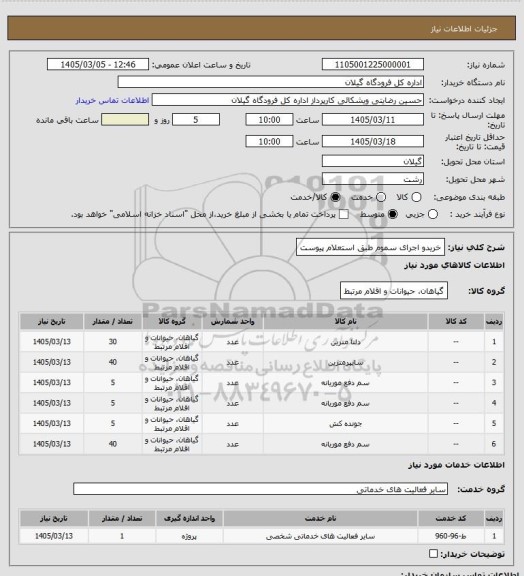Click the request creator name field

(288, 100)
